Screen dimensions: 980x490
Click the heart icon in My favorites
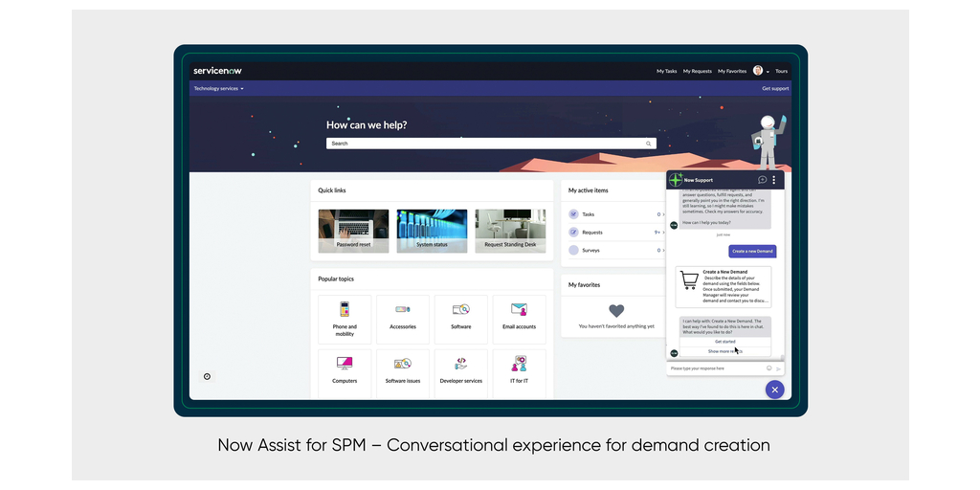616,311
